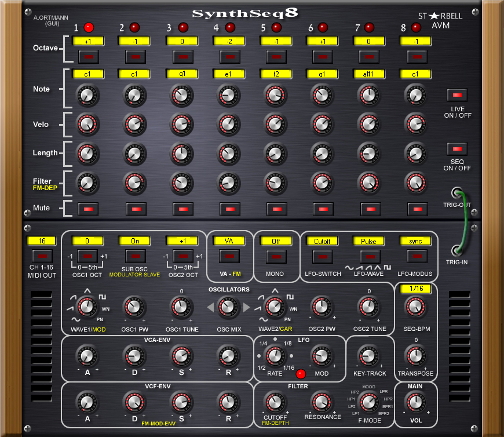
Task: Click the step 1 Note knob
Action: click(x=87, y=95)
